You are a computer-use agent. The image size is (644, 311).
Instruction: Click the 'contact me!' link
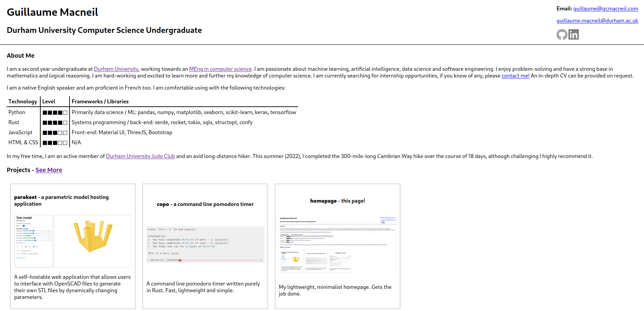click(515, 76)
